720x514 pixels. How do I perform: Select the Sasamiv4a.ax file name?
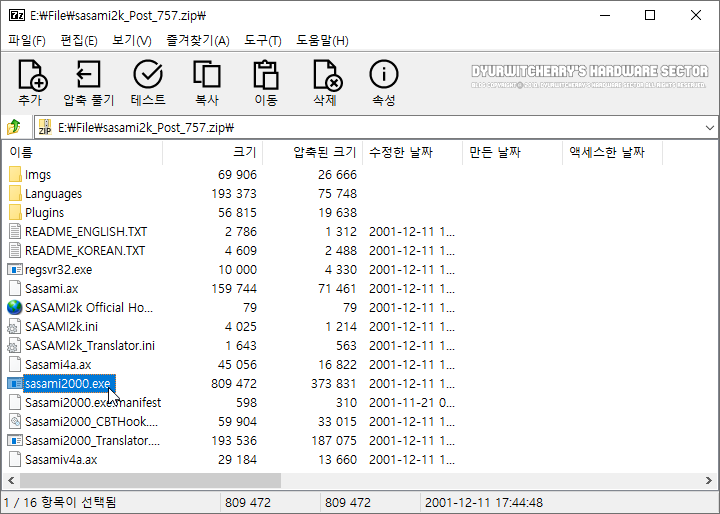tap(61, 460)
